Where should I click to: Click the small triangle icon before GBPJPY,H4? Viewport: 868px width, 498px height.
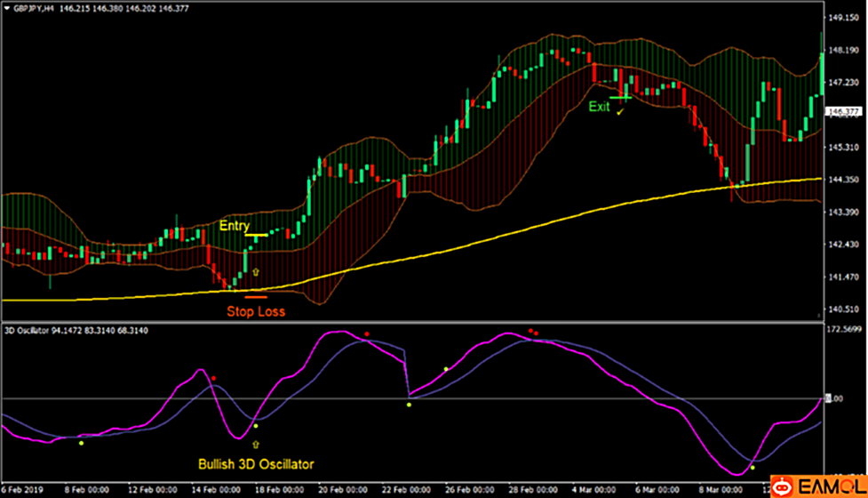coord(7,5)
